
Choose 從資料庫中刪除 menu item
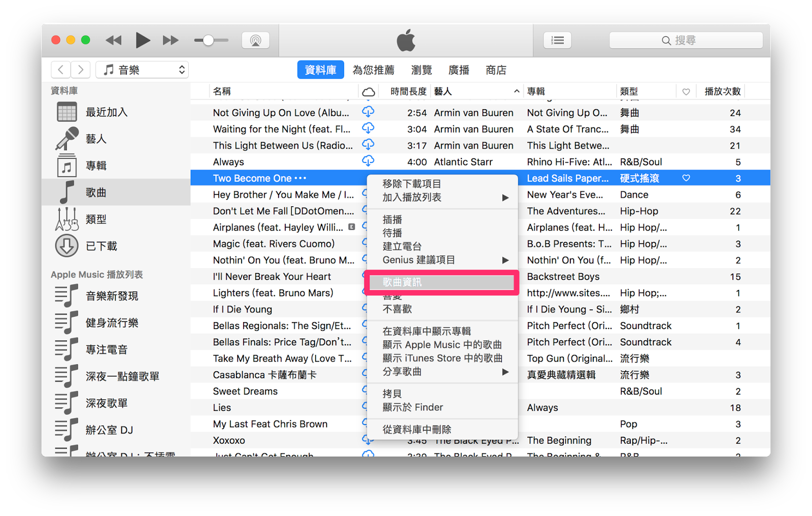[442, 430]
